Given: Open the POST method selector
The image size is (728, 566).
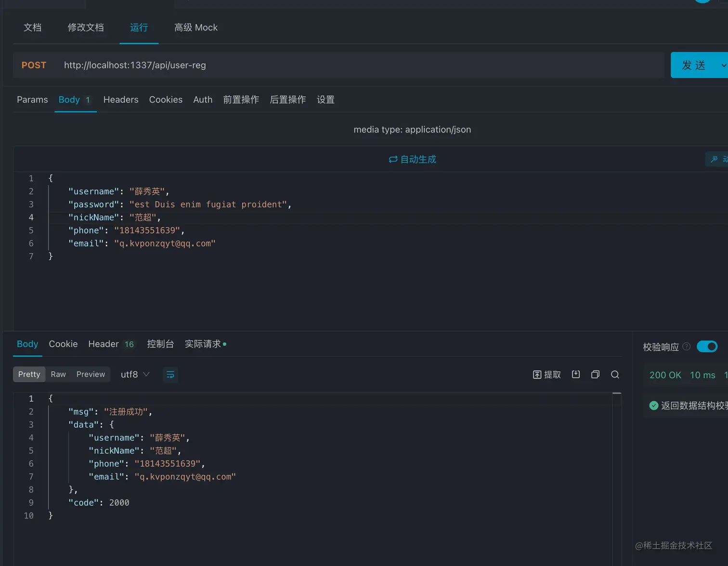Looking at the screenshot, I should (34, 65).
